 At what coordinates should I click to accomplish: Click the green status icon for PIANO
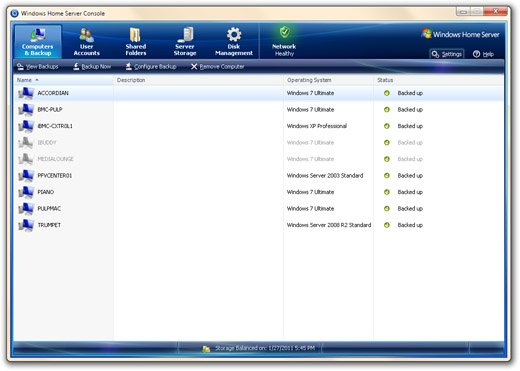387,192
